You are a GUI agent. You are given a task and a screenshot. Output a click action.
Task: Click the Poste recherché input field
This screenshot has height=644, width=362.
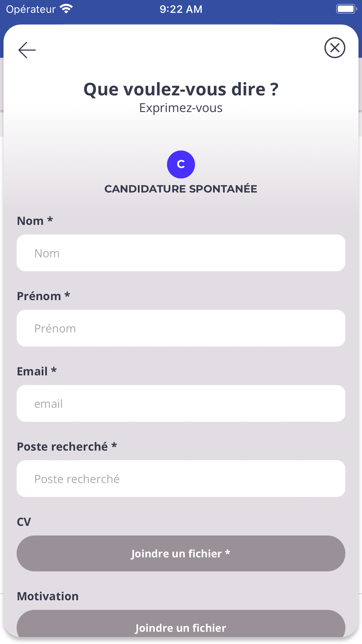click(x=181, y=479)
